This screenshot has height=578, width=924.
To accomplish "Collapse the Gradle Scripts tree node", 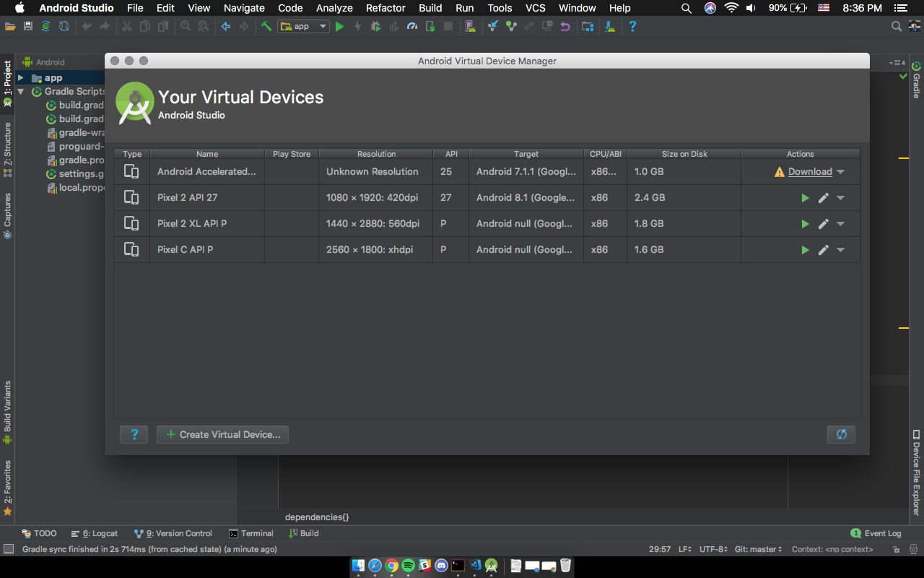I will tap(20, 91).
